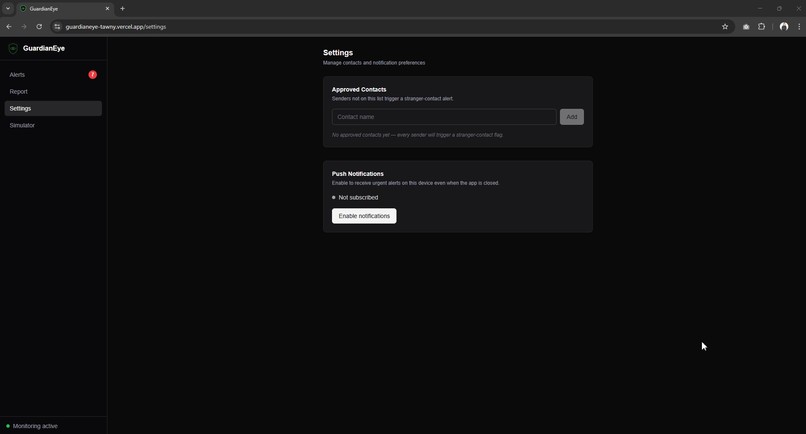This screenshot has width=806, height=434.
Task: Click the site information icon in address bar
Action: pos(57,27)
